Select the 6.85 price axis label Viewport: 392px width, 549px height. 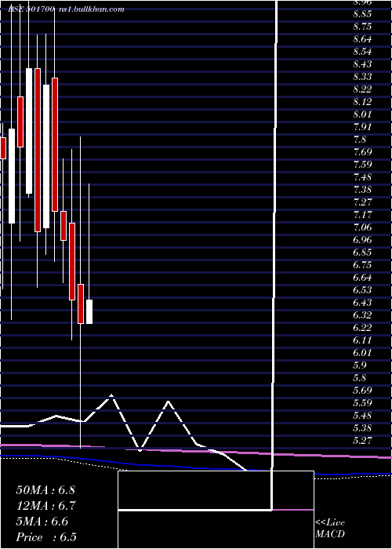coord(362,253)
